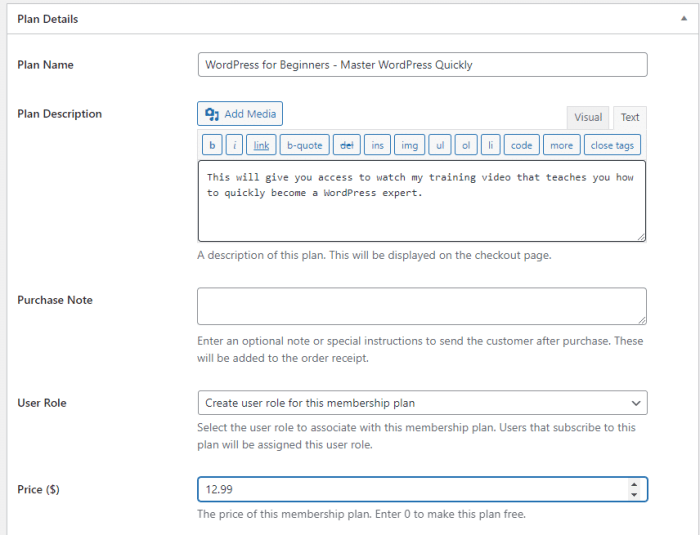700x535 pixels.
Task: Insert inserted text tag with ins button
Action: (377, 145)
